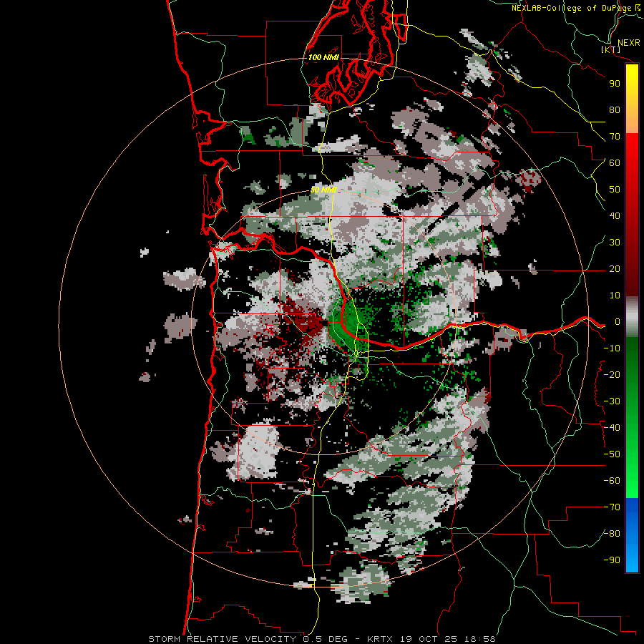Click the -80 value on velocity scale
This screenshot has height=644, width=644.
tap(612, 534)
